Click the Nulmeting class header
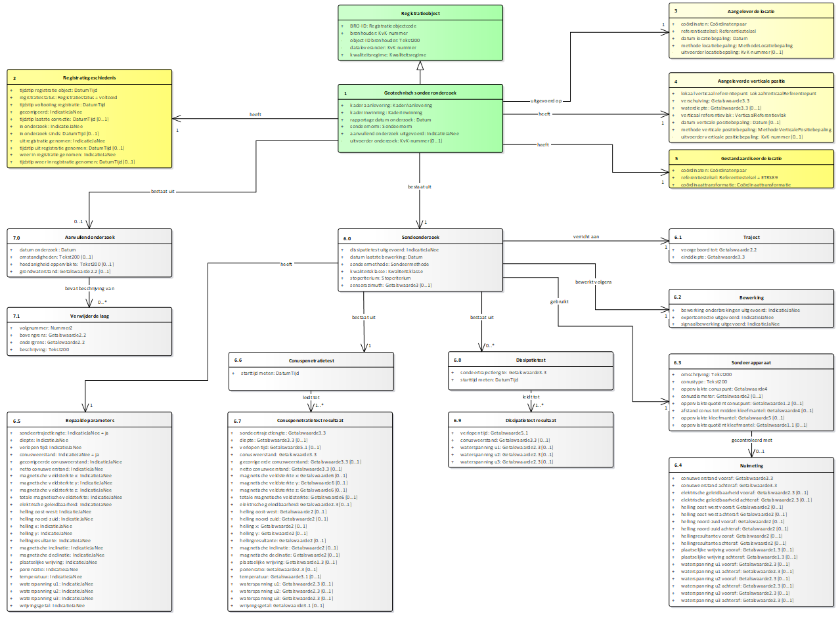 pos(752,465)
